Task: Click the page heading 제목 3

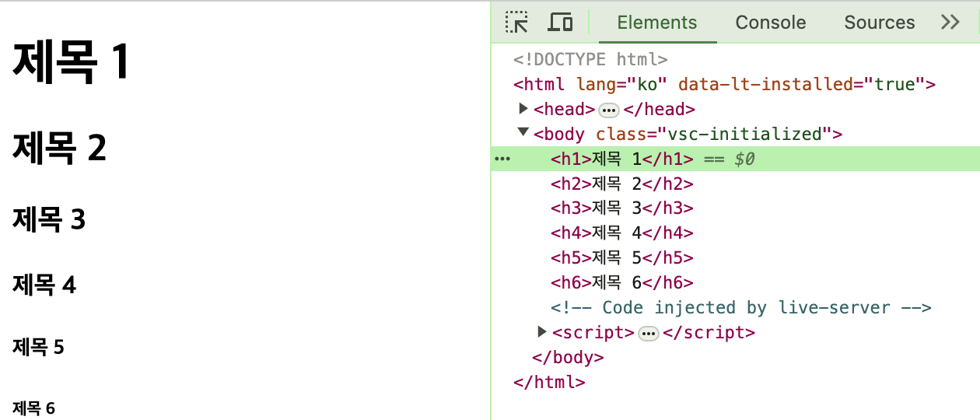Action: 49,219
